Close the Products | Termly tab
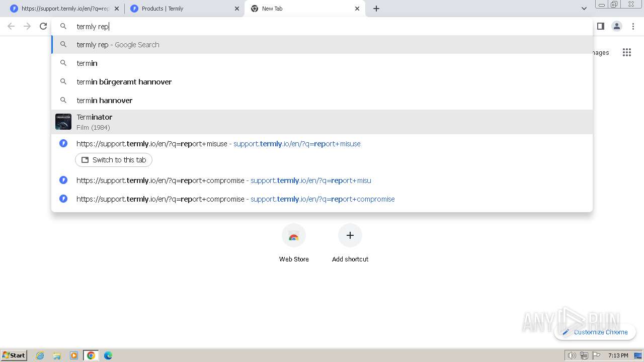The height and width of the screenshot is (362, 644). click(x=237, y=9)
